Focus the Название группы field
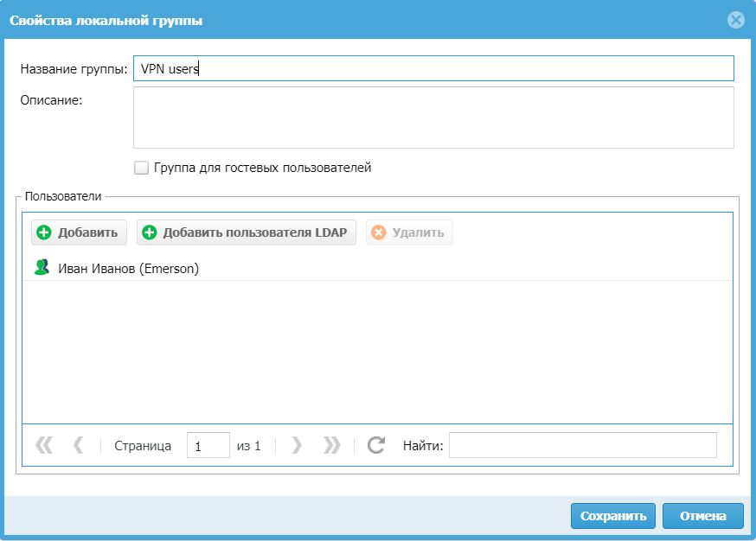Viewport: 756px width, 541px height. [x=433, y=68]
